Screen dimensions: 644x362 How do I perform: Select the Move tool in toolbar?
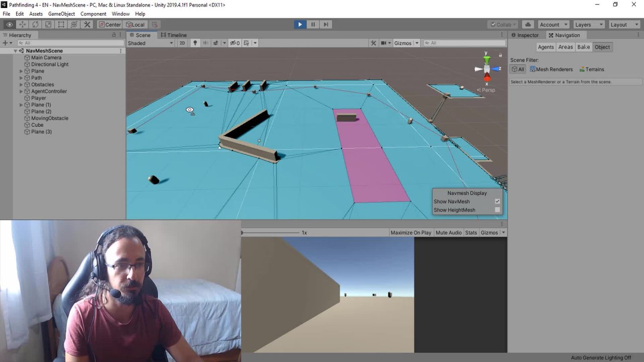(x=22, y=25)
